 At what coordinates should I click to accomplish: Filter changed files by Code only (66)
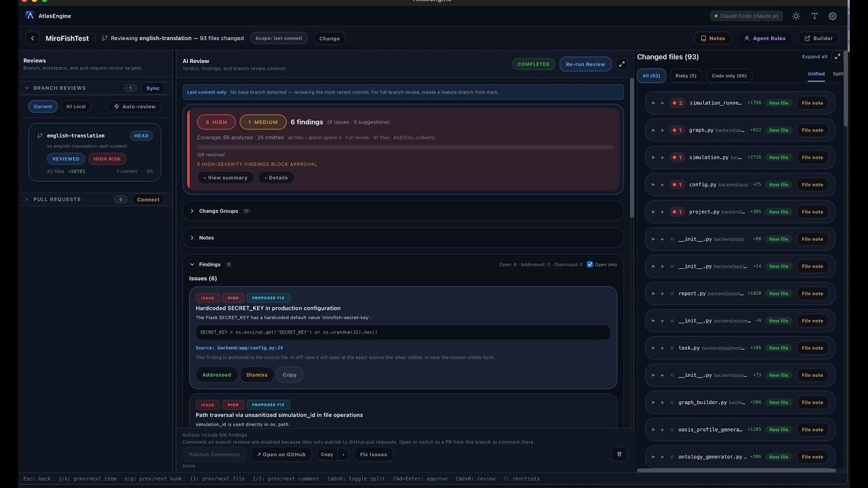[729, 76]
